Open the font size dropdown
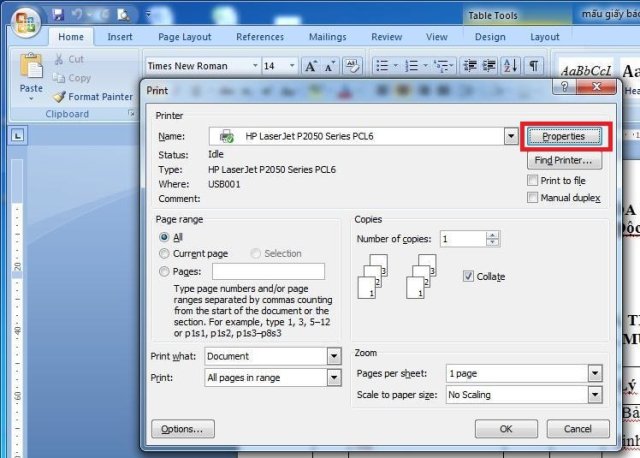The image size is (640, 458). tap(292, 66)
